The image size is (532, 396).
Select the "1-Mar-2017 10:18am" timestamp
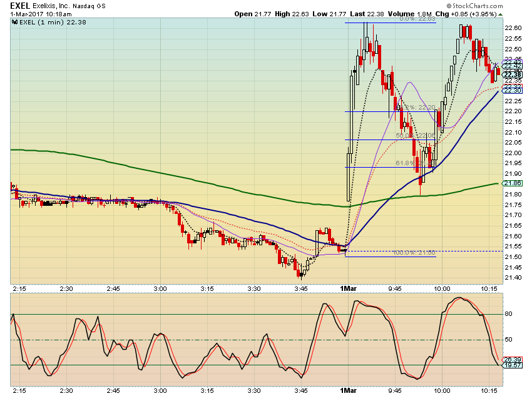coord(41,14)
